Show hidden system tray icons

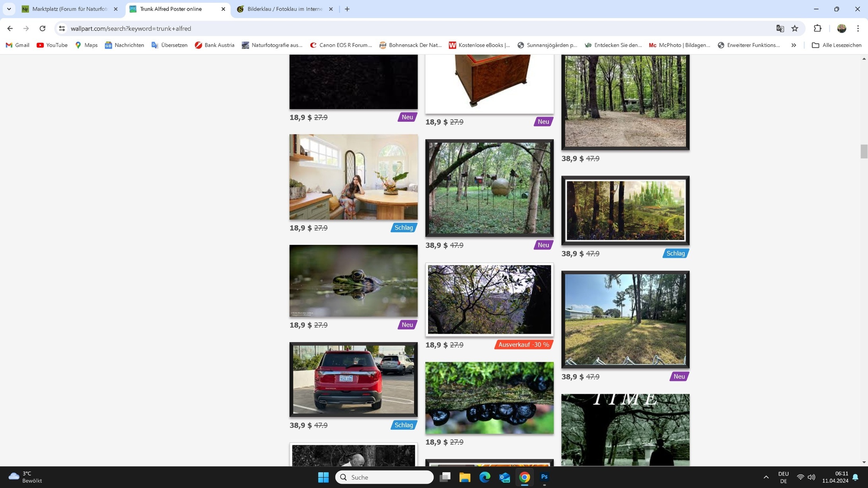tap(766, 476)
